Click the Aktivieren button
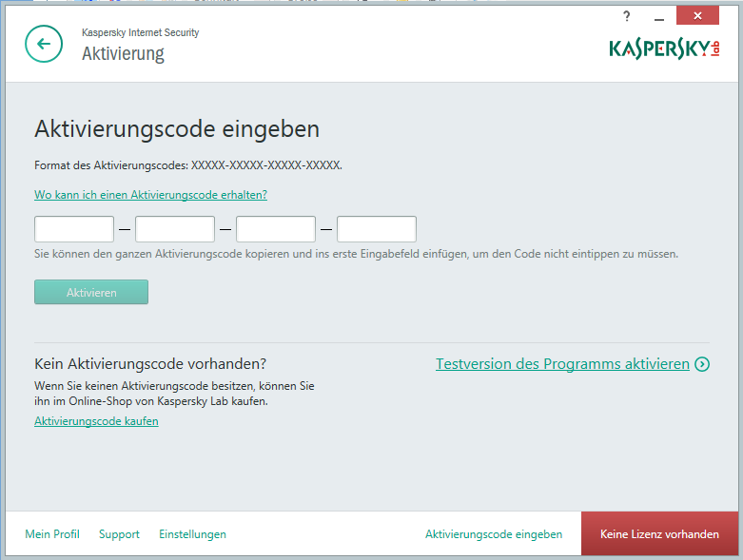Screen dimensions: 743x560 tap(91, 292)
